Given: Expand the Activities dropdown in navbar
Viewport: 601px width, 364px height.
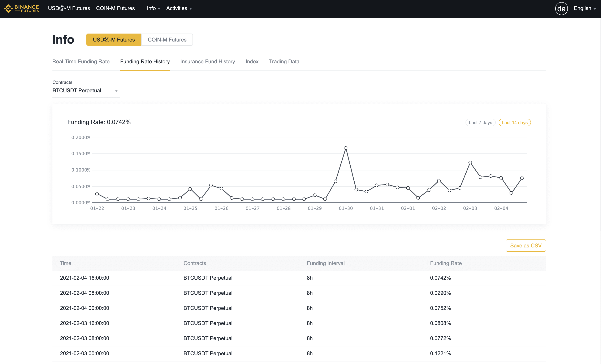Looking at the screenshot, I should pos(179,8).
